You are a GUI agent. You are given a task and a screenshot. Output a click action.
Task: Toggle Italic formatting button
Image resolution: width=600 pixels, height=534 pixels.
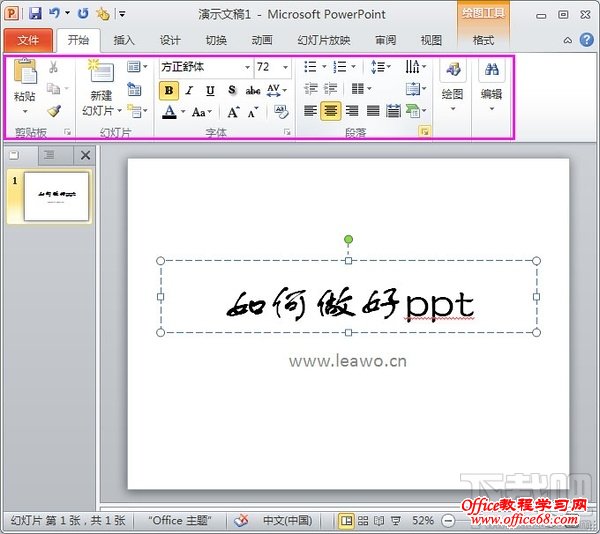tap(189, 90)
